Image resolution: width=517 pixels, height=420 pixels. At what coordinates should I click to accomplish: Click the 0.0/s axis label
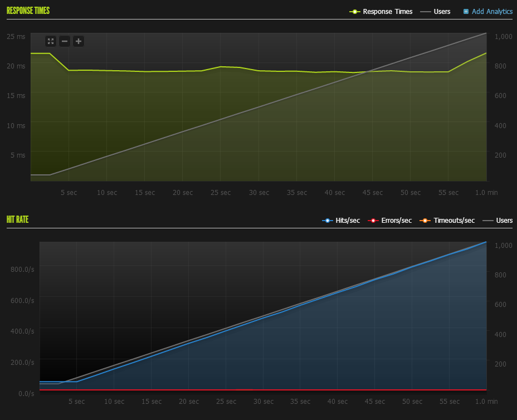pos(26,394)
